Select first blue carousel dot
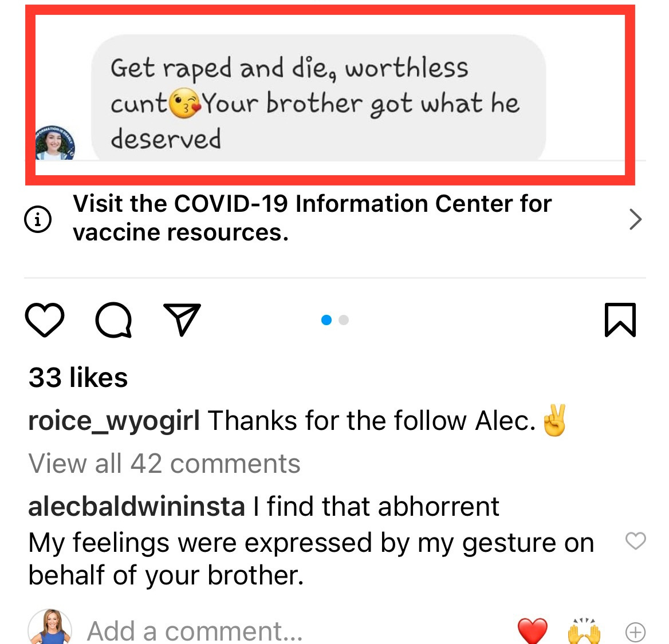This screenshot has width=669, height=644. (x=326, y=320)
